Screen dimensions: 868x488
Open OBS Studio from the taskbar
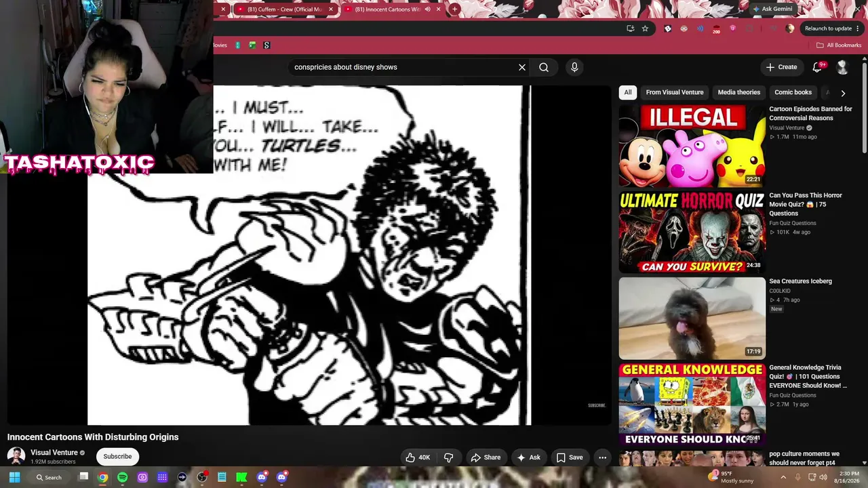pyautogui.click(x=202, y=477)
